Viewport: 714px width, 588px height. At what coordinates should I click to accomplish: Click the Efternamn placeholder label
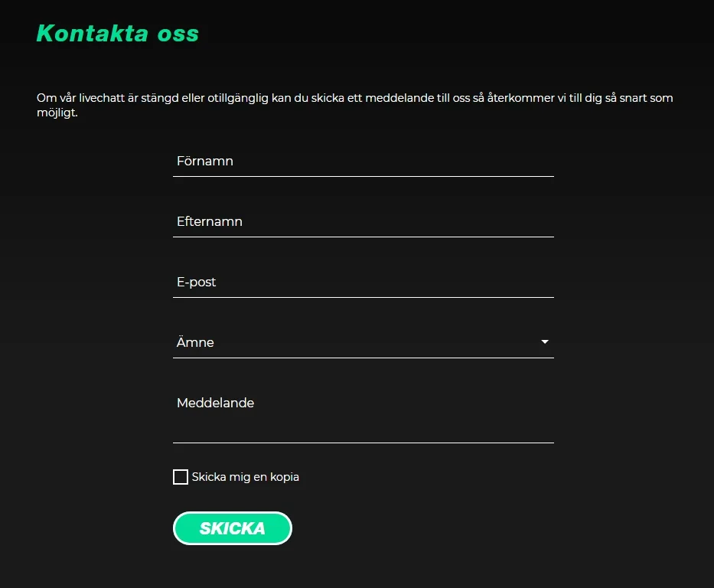coord(210,222)
